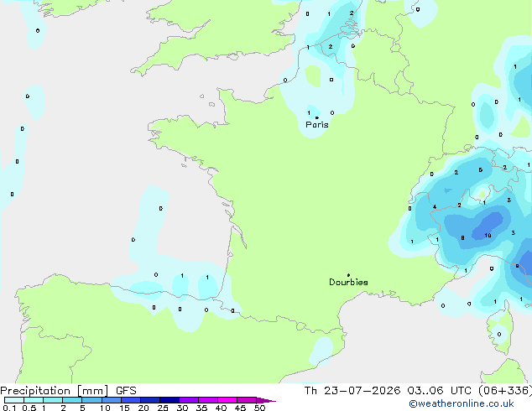The width and height of the screenshot is (532, 411).
Task: Click the '10' precipitation value on map
Action: pos(488,235)
